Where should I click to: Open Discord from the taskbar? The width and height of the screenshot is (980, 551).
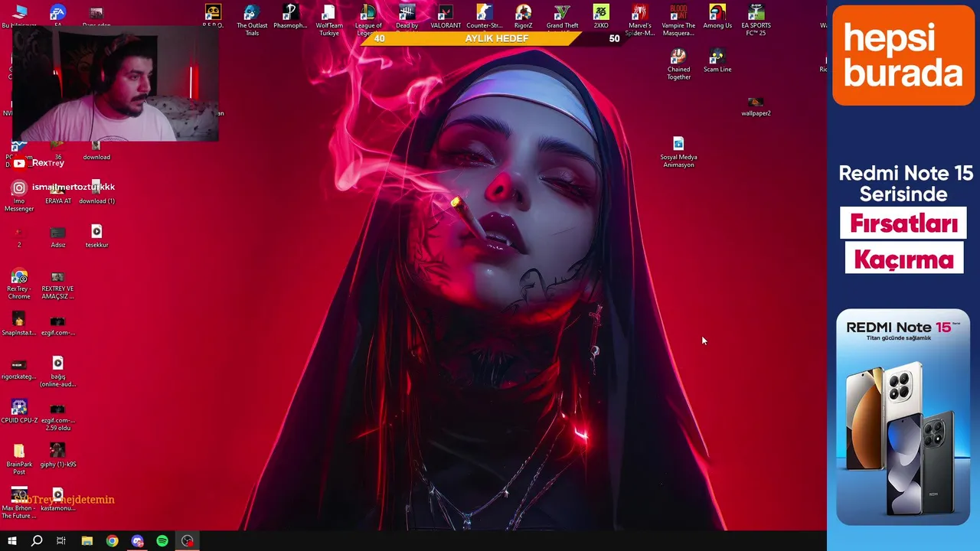(138, 541)
